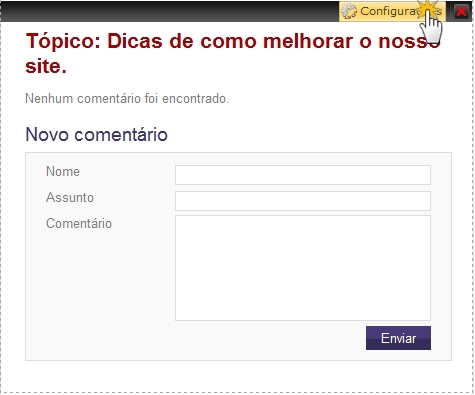Screen dimensions: 475x395
Task: Click the word 'site.' in the title
Action: [46, 66]
